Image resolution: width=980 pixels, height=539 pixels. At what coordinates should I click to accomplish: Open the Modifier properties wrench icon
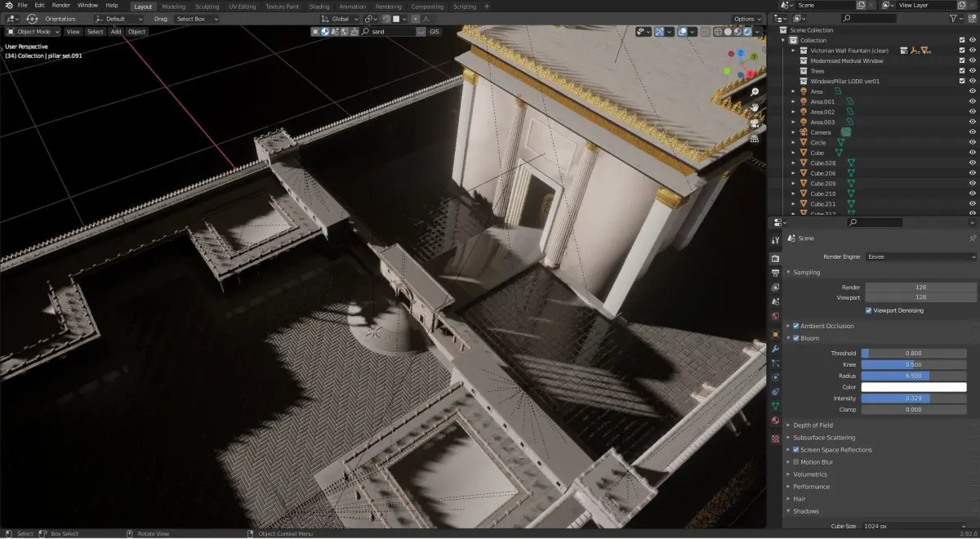pyautogui.click(x=775, y=349)
